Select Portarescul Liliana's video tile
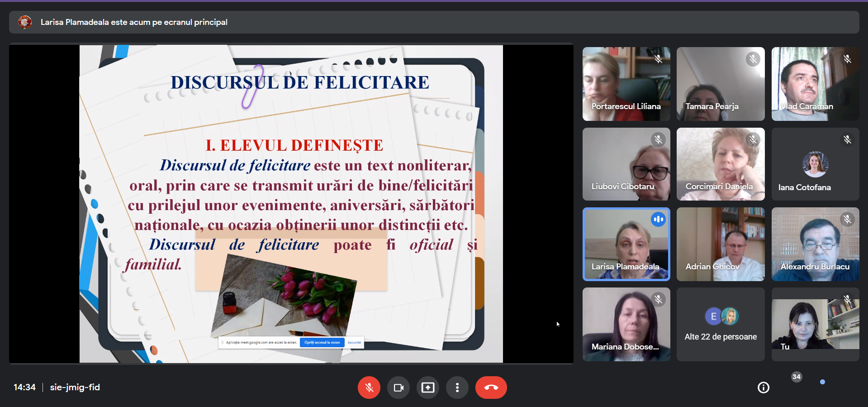Image resolution: width=868 pixels, height=407 pixels. tap(626, 84)
